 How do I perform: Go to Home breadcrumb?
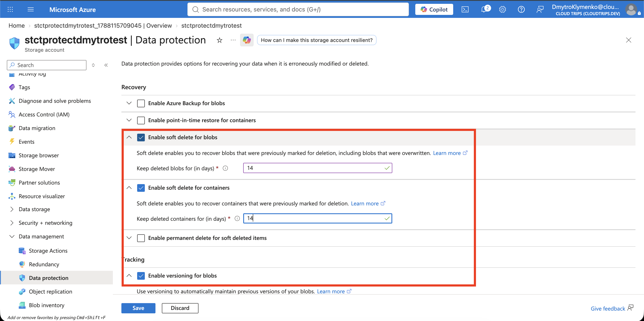pyautogui.click(x=16, y=26)
